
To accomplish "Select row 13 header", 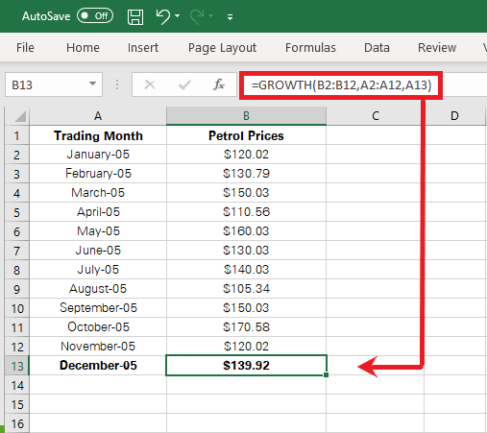I will coord(17,366).
